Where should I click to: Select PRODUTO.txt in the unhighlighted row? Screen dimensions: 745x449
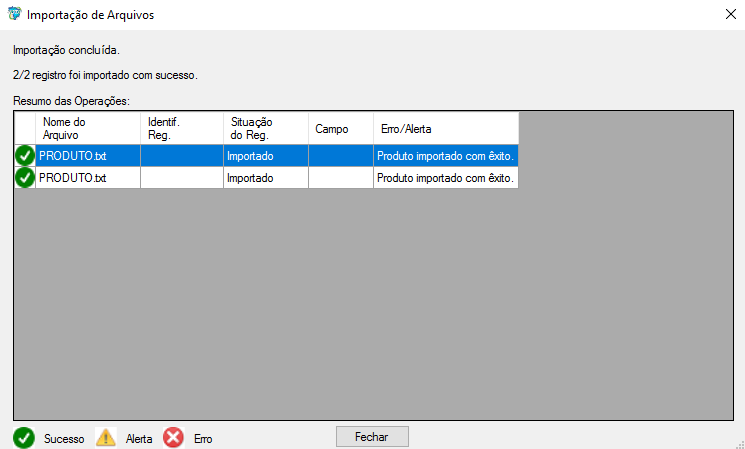pyautogui.click(x=88, y=178)
